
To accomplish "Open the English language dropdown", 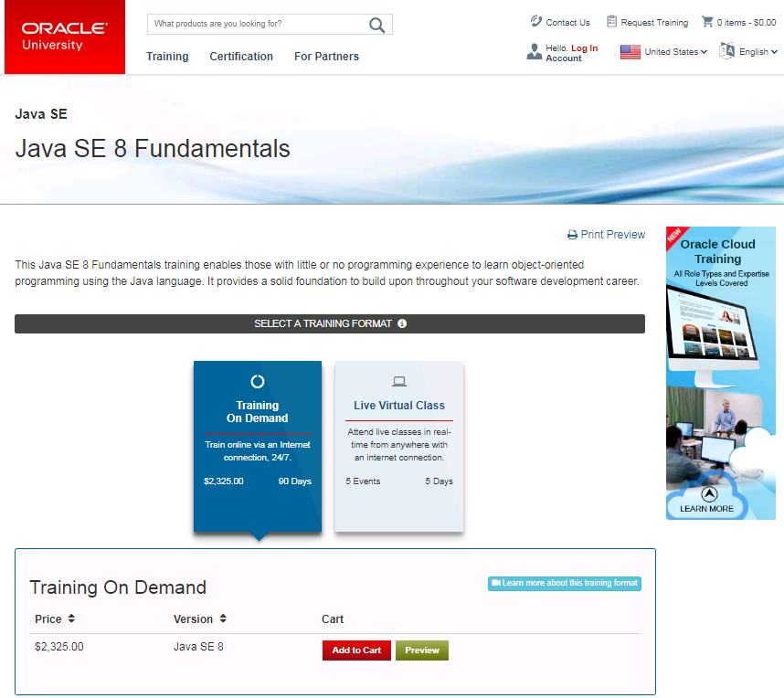I will (758, 51).
